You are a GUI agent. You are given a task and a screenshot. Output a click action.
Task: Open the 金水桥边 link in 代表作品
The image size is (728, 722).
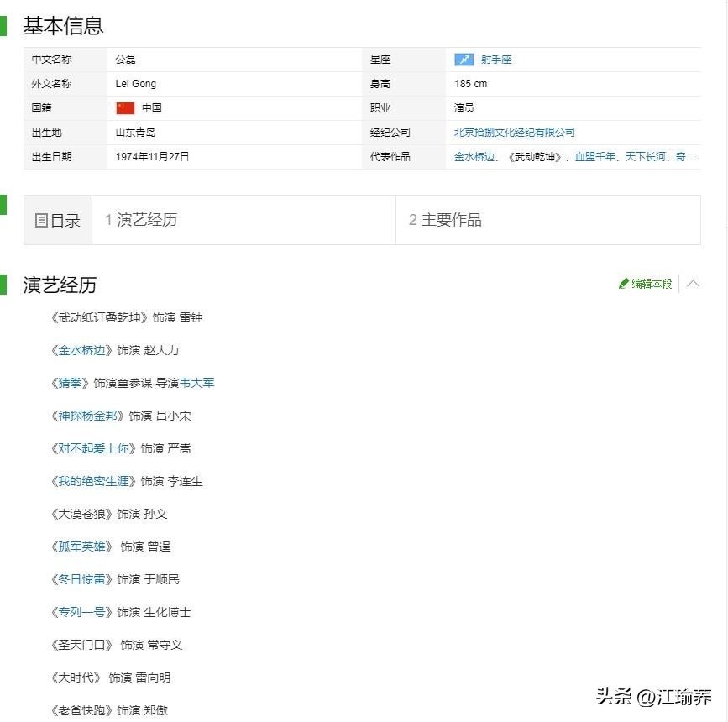(x=474, y=157)
